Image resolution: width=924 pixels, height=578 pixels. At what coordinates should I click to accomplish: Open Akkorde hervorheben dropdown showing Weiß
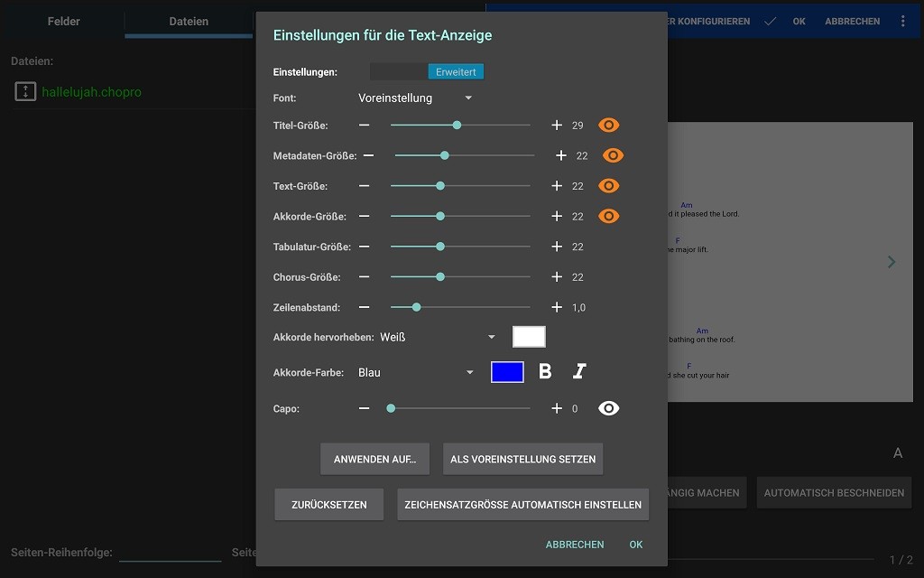[x=438, y=338]
